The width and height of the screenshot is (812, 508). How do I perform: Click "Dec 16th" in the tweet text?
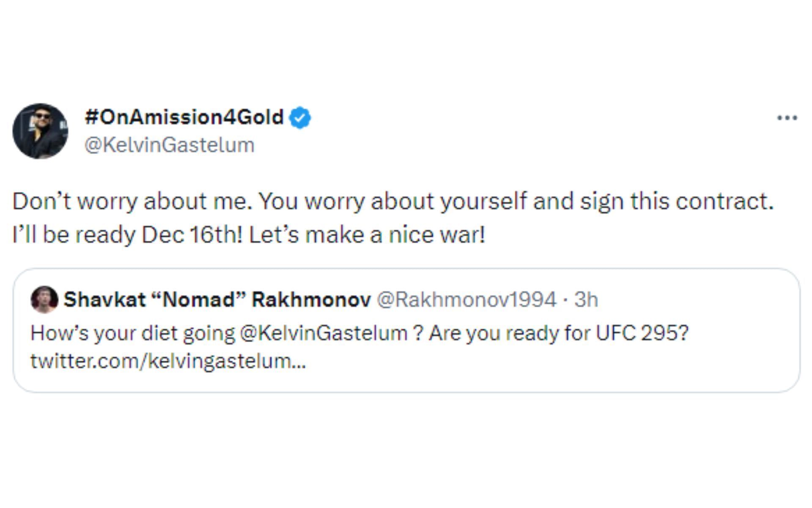192,235
